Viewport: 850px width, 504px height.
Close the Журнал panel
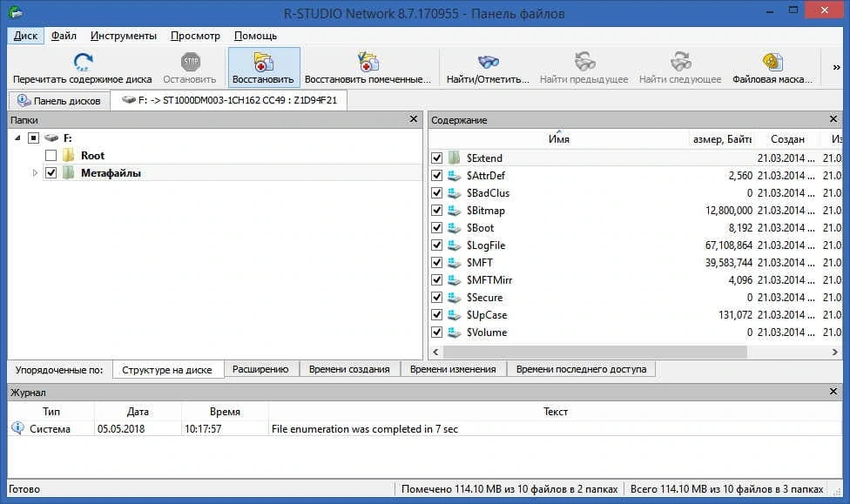pos(833,392)
